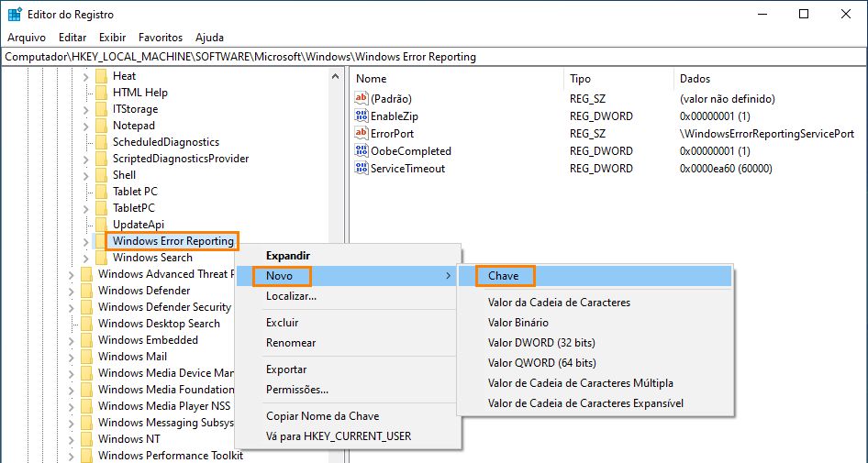Open the Ajuda menu
This screenshot has height=463, width=868.
coord(210,38)
